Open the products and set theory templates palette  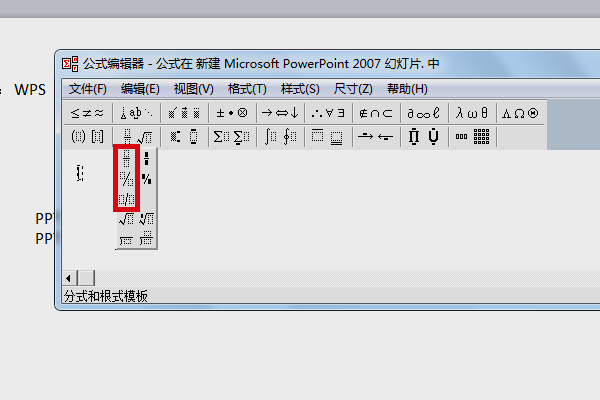[x=424, y=136]
